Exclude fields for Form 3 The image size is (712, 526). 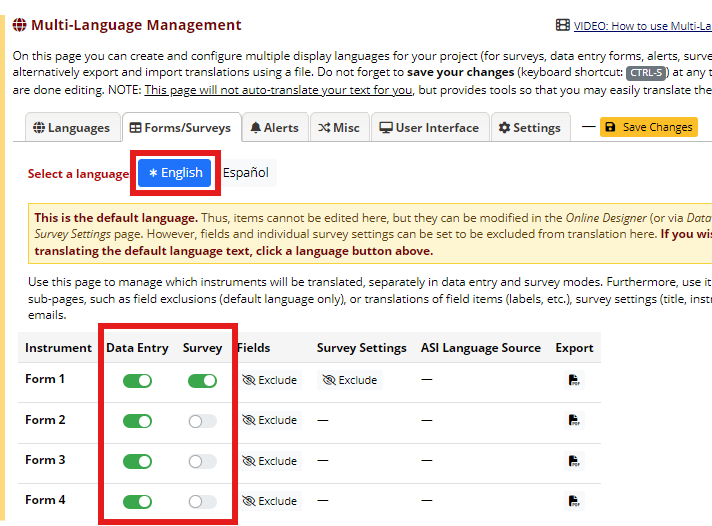270,461
